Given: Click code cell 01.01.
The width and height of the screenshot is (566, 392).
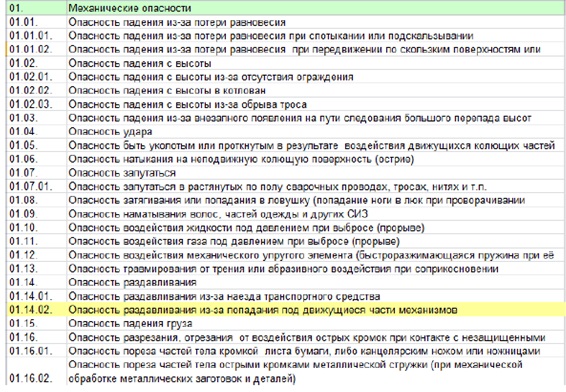Looking at the screenshot, I should [36, 22].
